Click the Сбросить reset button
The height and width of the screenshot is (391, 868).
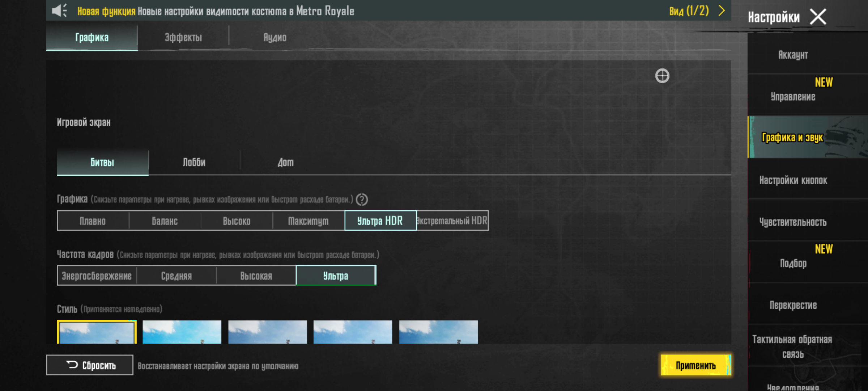pyautogui.click(x=90, y=365)
